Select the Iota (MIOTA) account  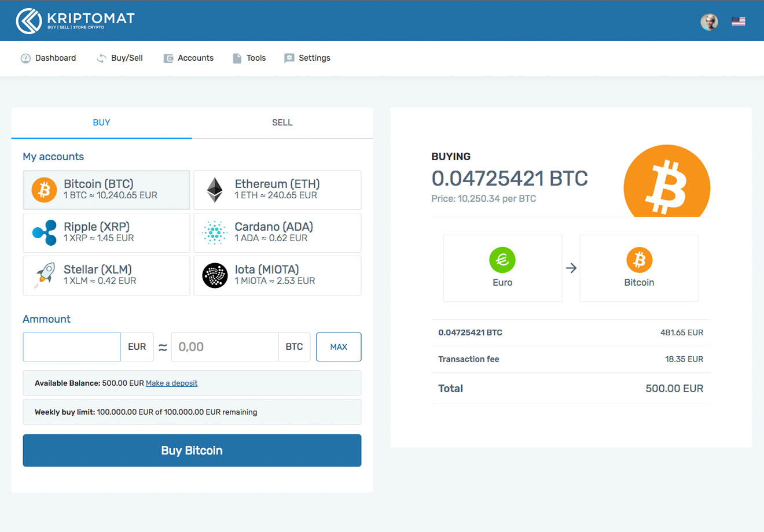click(x=277, y=275)
